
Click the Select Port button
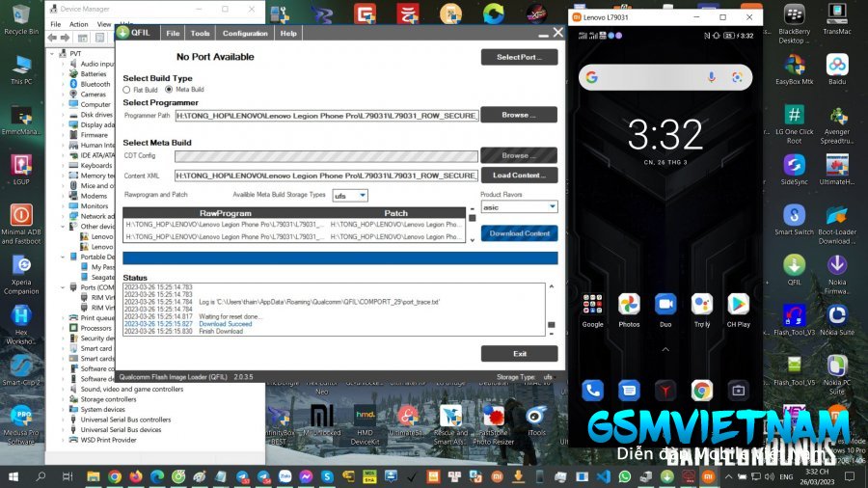519,57
